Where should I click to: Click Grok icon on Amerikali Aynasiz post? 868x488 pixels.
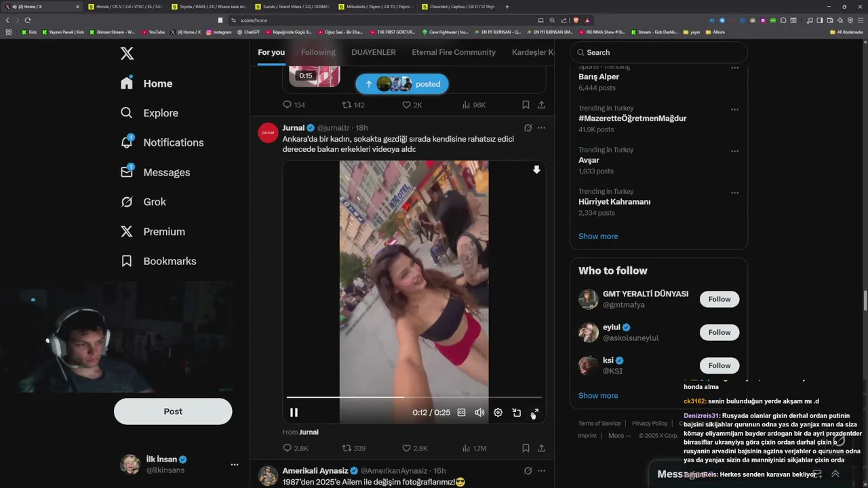pyautogui.click(x=528, y=470)
